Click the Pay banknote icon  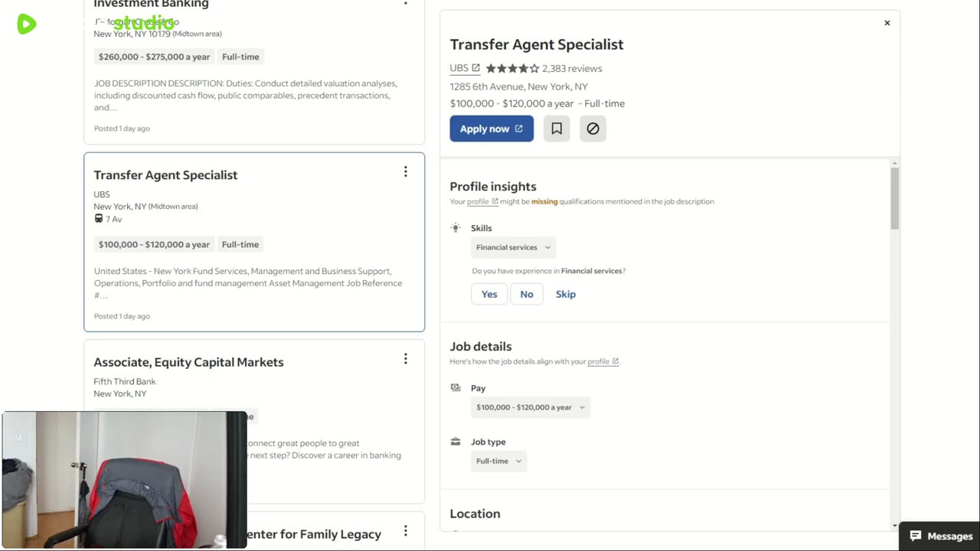(456, 388)
